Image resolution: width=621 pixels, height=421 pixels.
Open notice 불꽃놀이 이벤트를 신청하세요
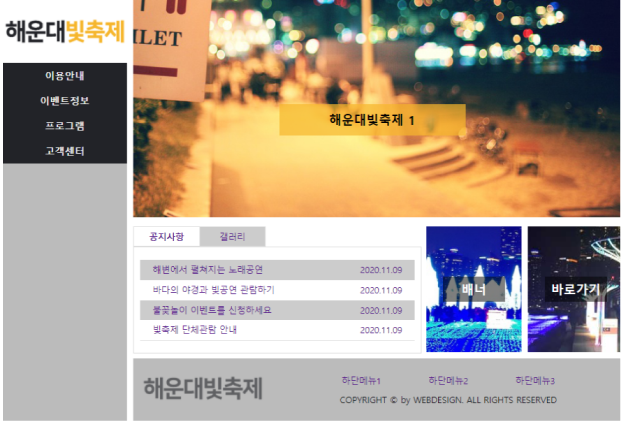(212, 310)
